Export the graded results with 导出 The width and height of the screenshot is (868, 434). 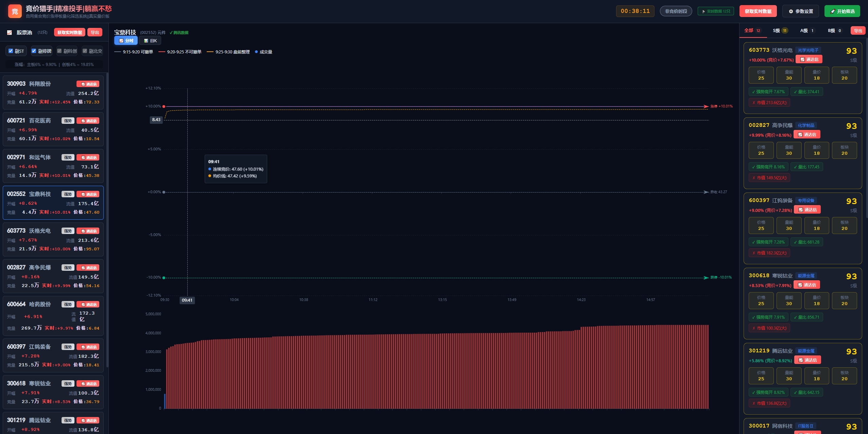pos(858,31)
